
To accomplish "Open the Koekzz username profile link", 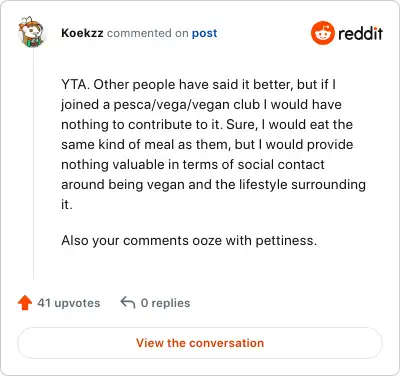I will click(x=82, y=33).
